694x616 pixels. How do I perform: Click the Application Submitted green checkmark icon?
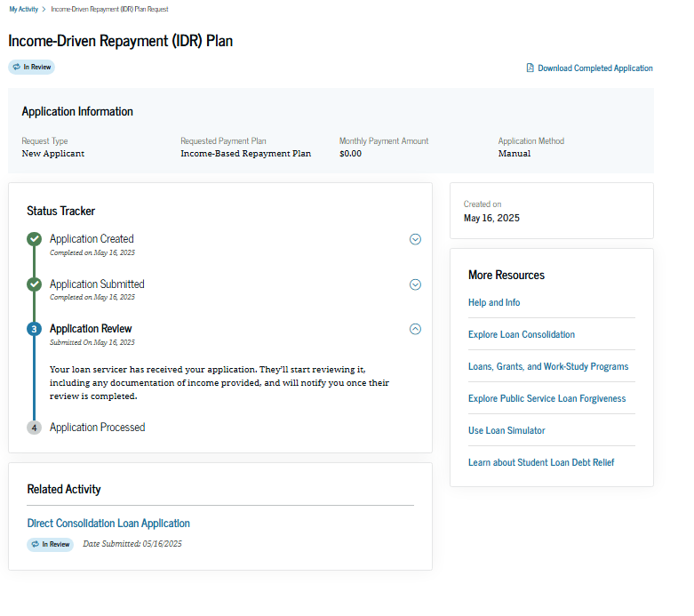click(34, 284)
